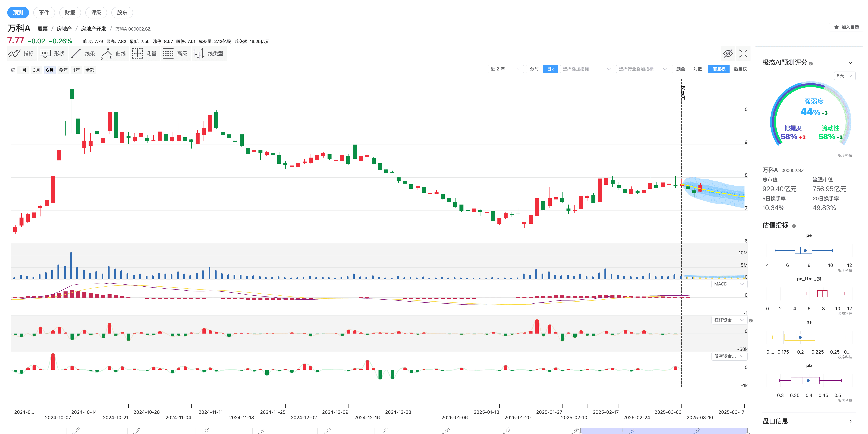868x434 pixels.
Task: Click the 万科A 000002.SZ breadcrumb text
Action: click(133, 29)
